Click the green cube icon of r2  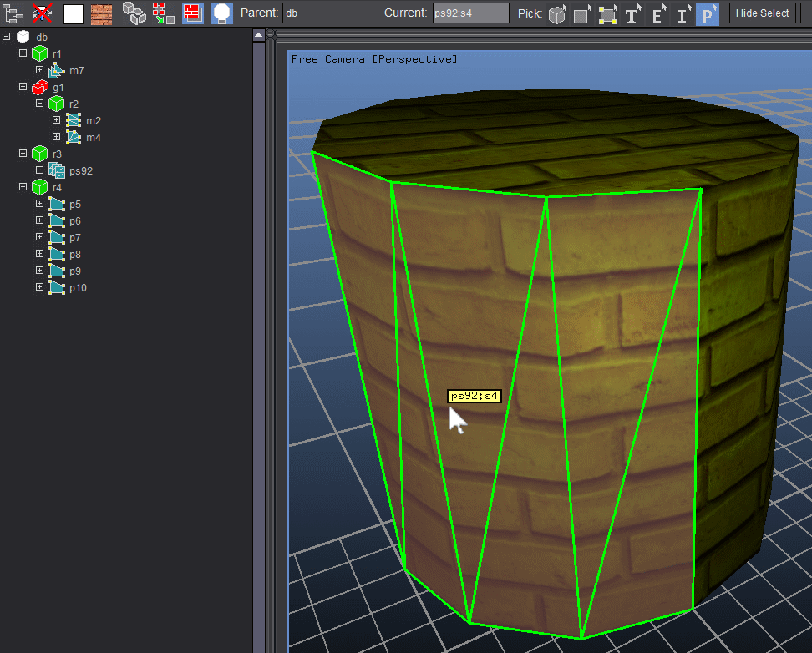tap(57, 104)
